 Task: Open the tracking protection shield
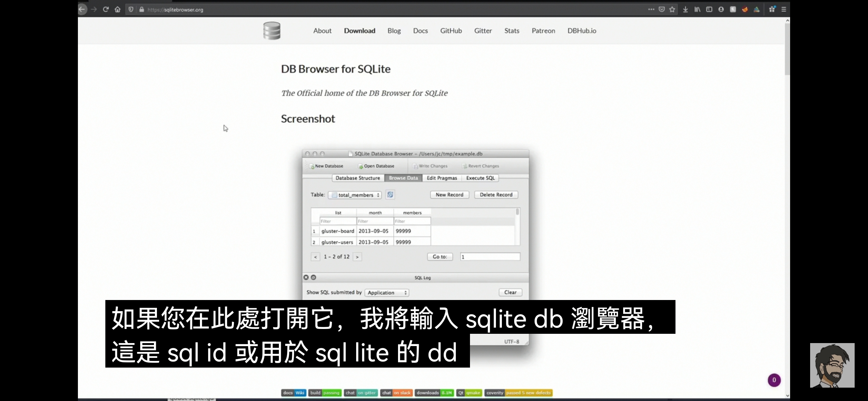point(131,9)
